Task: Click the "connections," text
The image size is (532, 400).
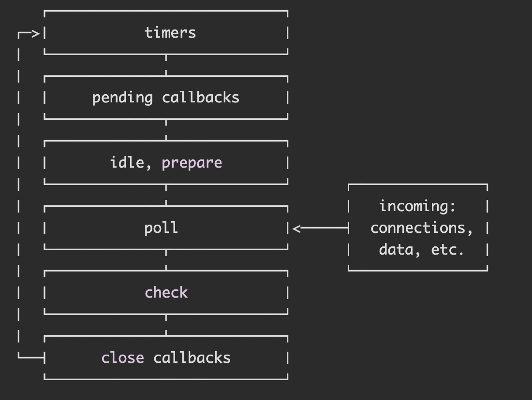Action: click(x=422, y=228)
